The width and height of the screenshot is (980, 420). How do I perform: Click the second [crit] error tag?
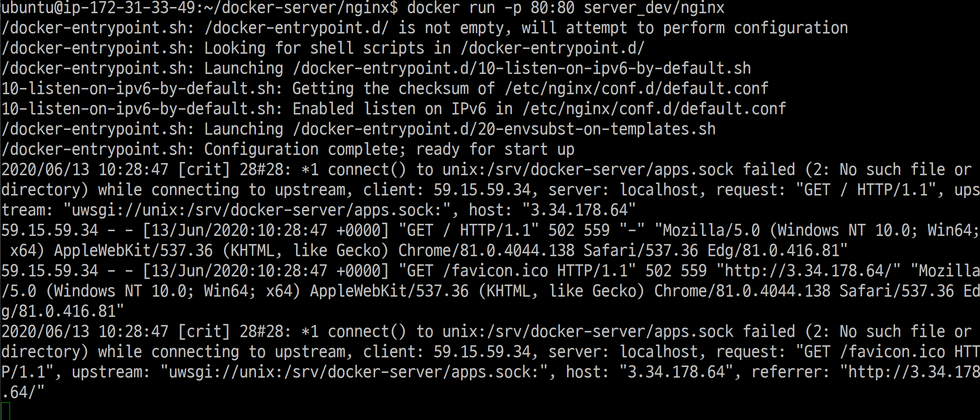click(204, 332)
